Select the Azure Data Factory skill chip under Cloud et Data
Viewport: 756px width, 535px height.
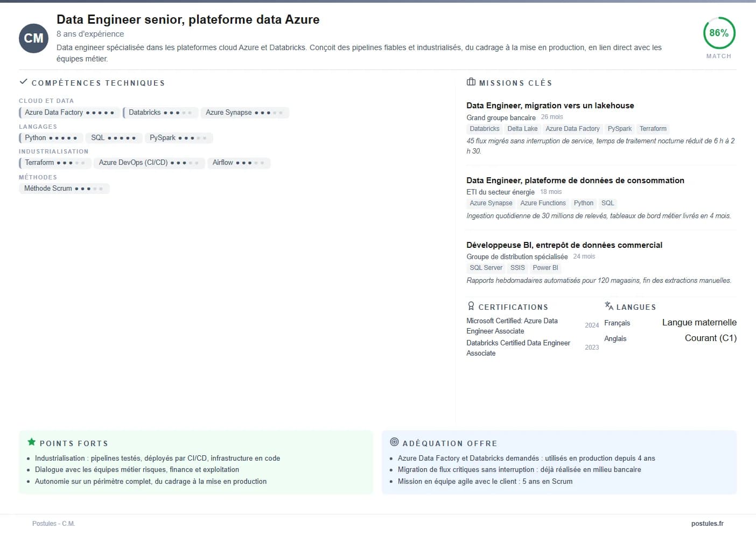point(68,113)
